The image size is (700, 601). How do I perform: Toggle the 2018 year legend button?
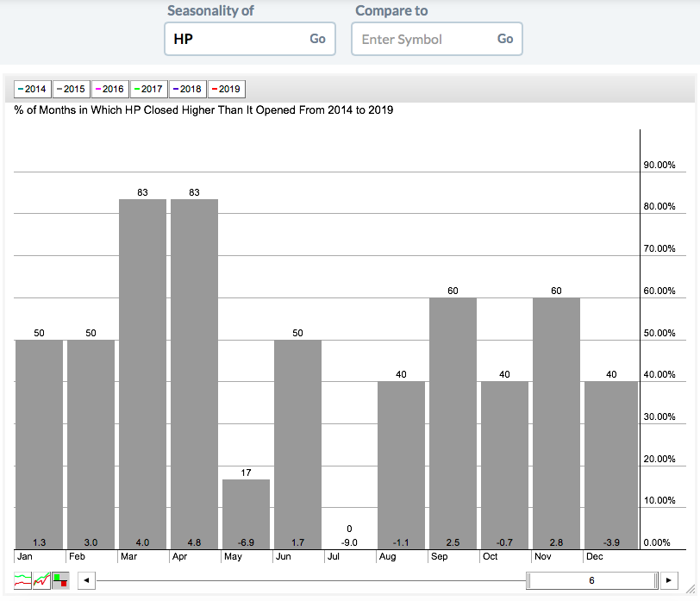point(188,89)
